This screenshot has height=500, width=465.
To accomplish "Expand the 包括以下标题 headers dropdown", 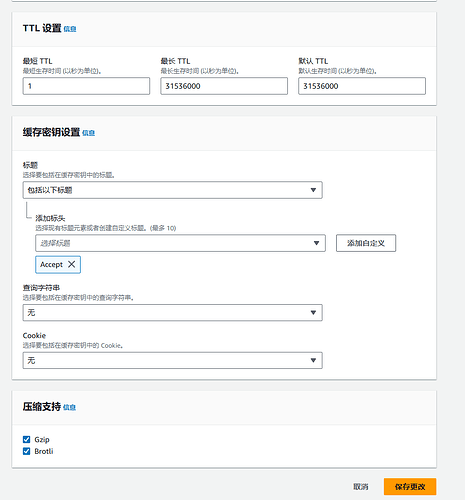I will [x=173, y=190].
